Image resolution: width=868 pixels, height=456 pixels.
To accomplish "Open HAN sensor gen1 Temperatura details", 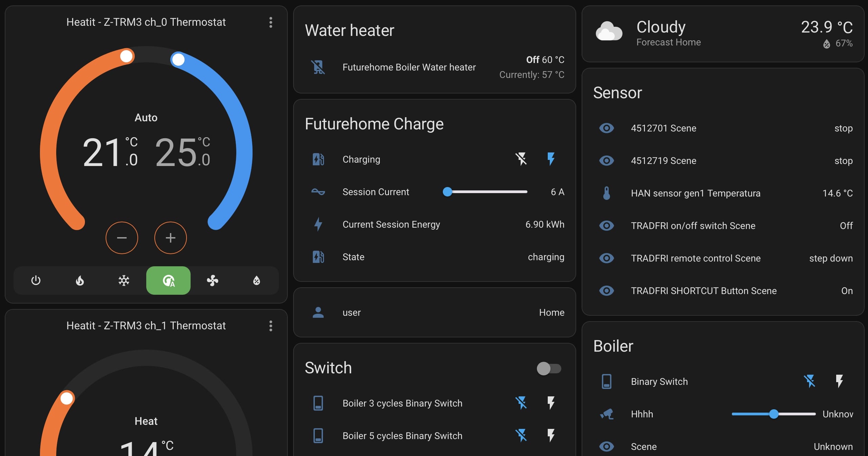I will pyautogui.click(x=695, y=193).
